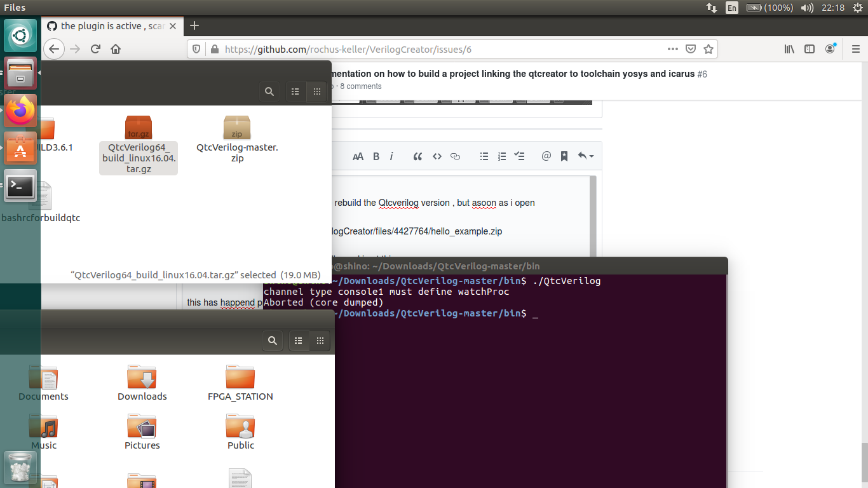Insert a quote block in the comment
The image size is (868, 488).
(x=417, y=156)
